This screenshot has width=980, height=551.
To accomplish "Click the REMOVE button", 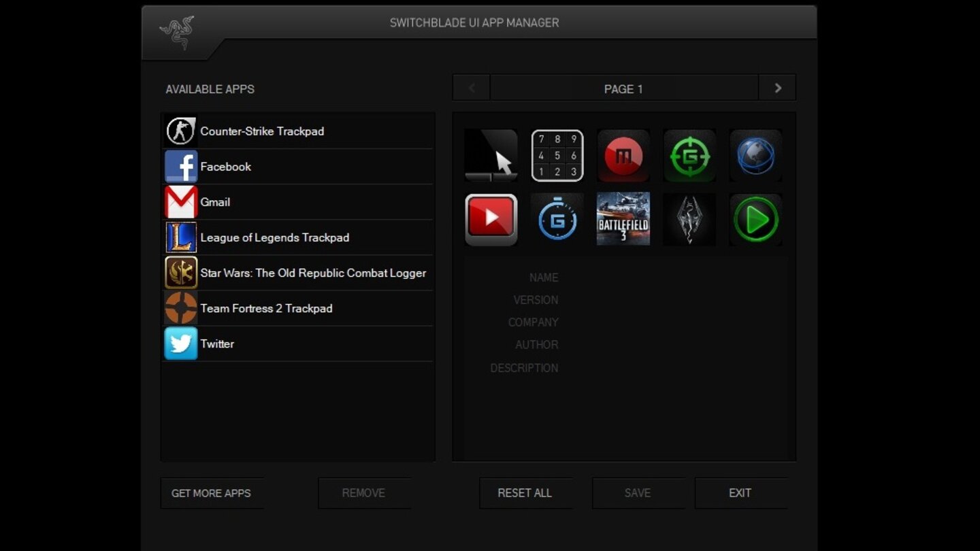I will [x=364, y=493].
